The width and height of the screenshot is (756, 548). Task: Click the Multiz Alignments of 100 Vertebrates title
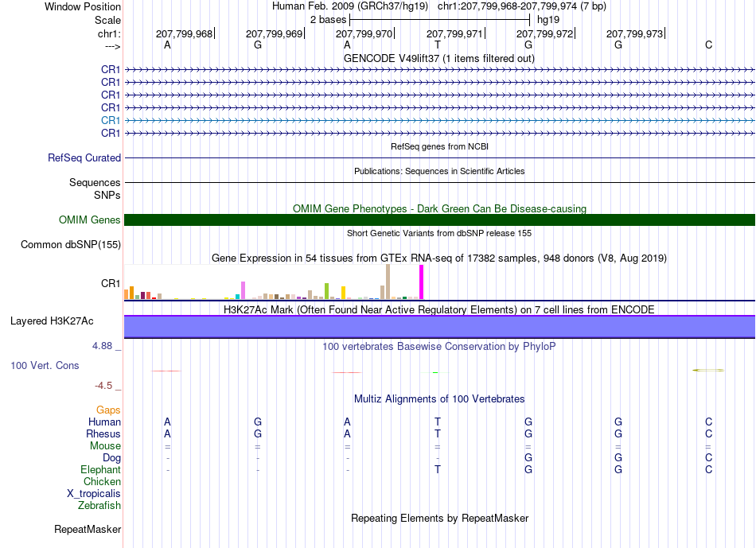pos(439,399)
